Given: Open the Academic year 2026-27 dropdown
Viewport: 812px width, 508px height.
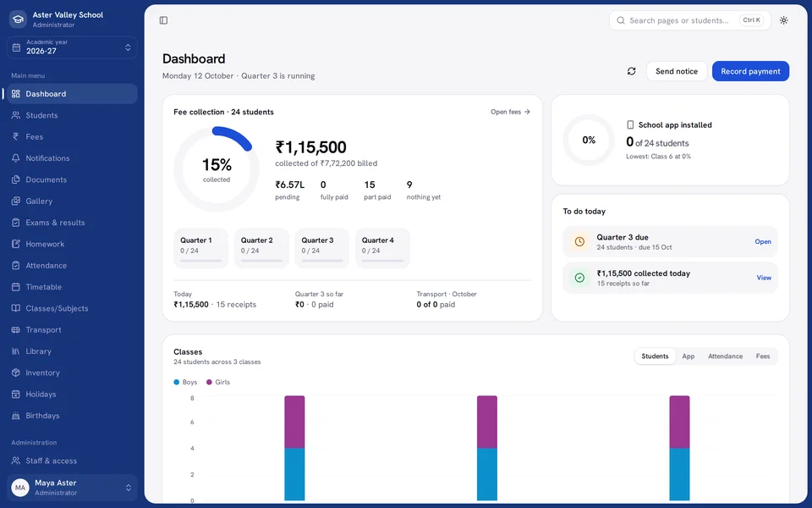Looking at the screenshot, I should click(x=72, y=47).
